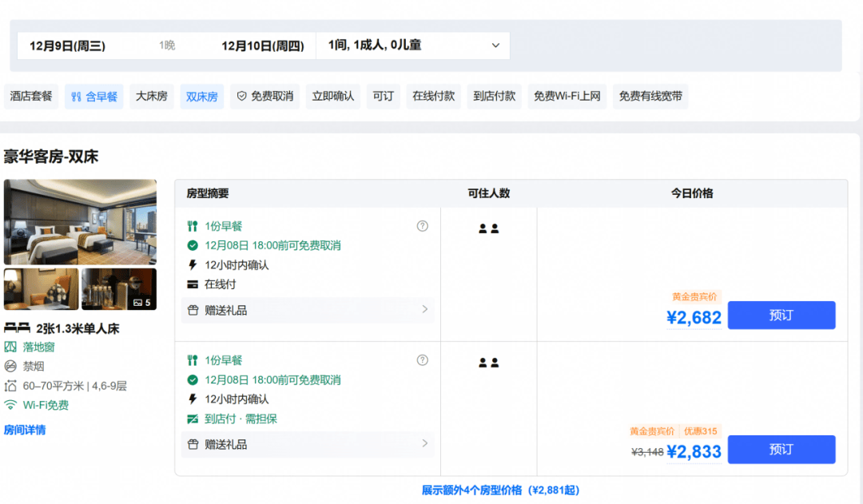Toggle the 免费有线宽带 filter
863x504 pixels.
tap(650, 97)
